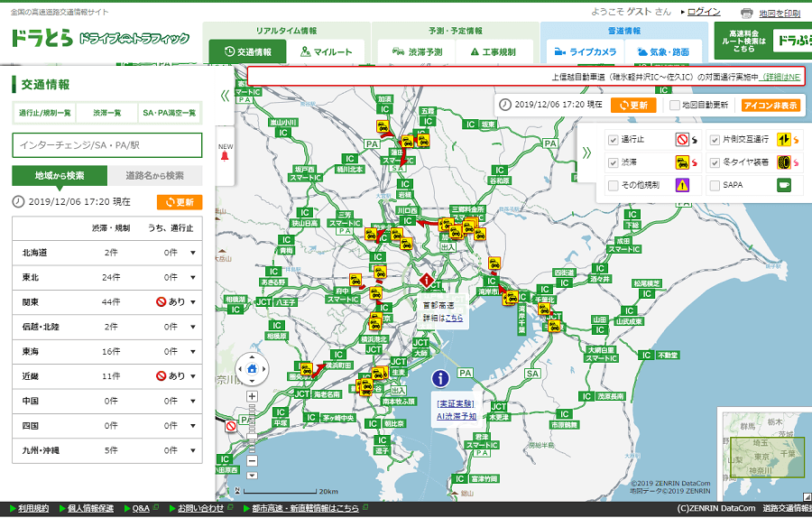Uncheck the 通行止 checkbox
The height and width of the screenshot is (518, 812).
[614, 140]
